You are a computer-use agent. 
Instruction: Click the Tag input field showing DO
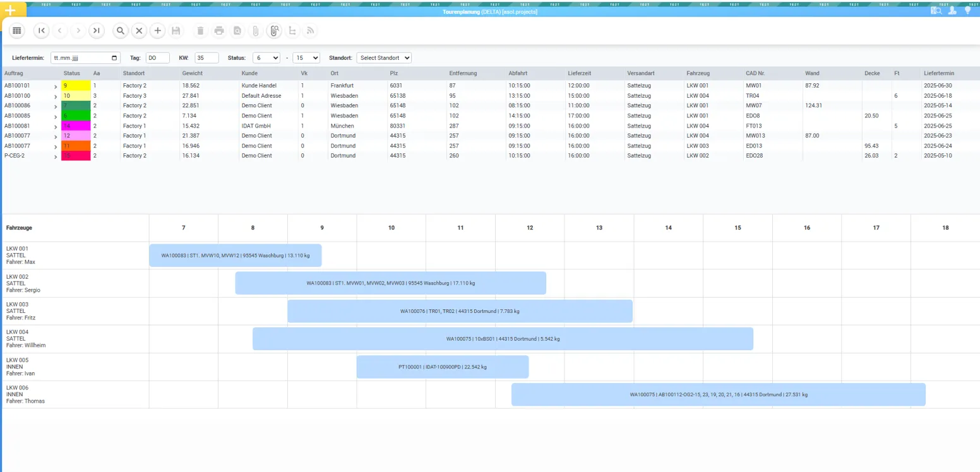coord(158,57)
